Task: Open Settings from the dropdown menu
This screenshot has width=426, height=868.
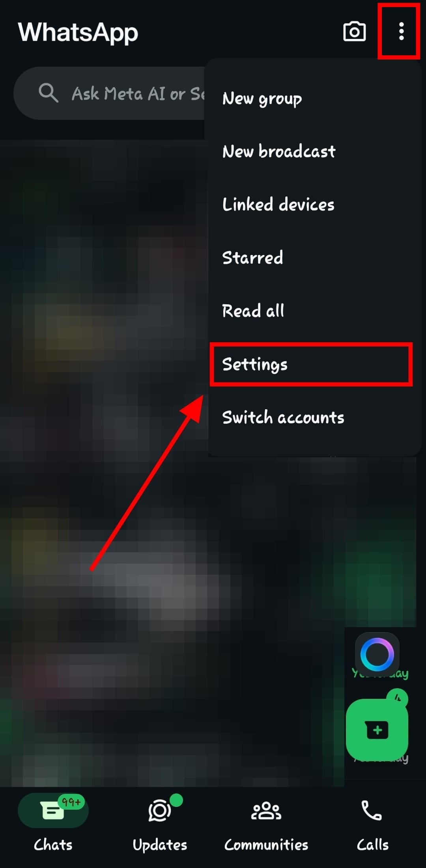Action: pos(312,364)
